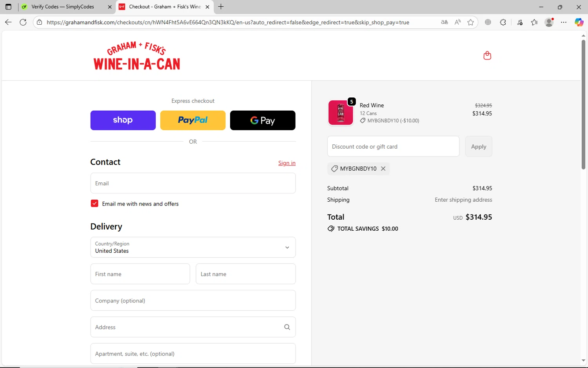
Task: Expand Country/Region dropdown
Action: pyautogui.click(x=193, y=247)
